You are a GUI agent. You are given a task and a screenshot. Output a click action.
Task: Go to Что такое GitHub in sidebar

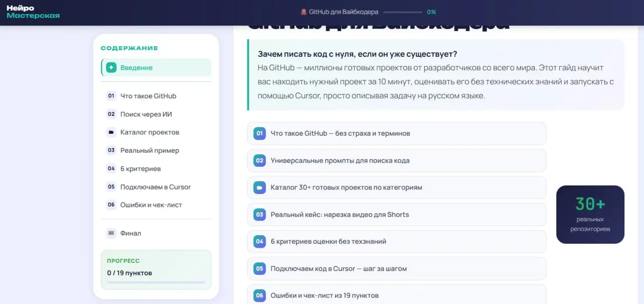pos(156,96)
